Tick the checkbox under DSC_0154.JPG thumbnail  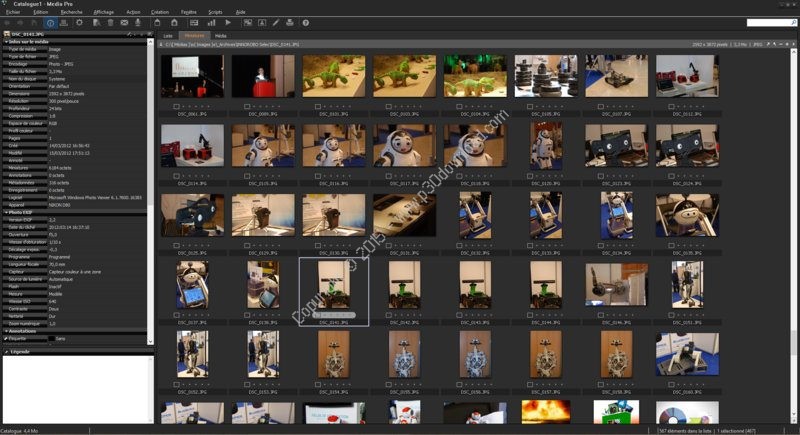click(318, 385)
